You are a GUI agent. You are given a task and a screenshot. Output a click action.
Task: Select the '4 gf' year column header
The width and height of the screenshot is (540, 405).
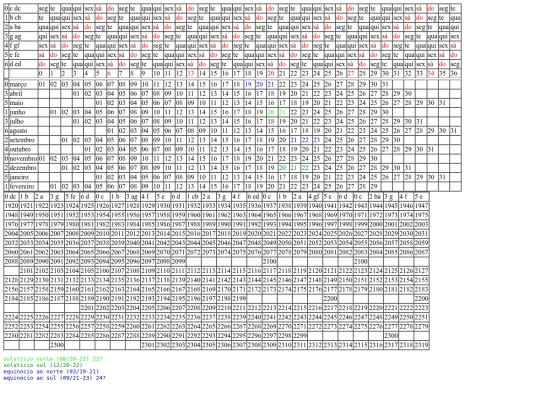(314, 197)
